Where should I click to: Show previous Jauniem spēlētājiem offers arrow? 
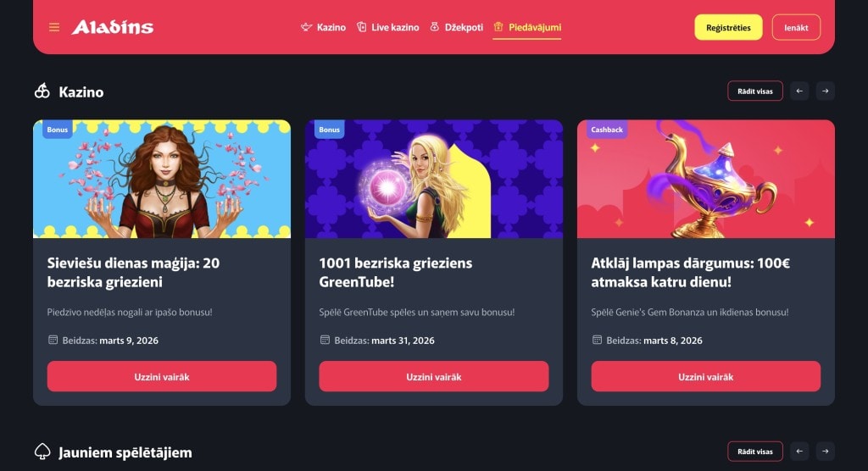(x=799, y=451)
